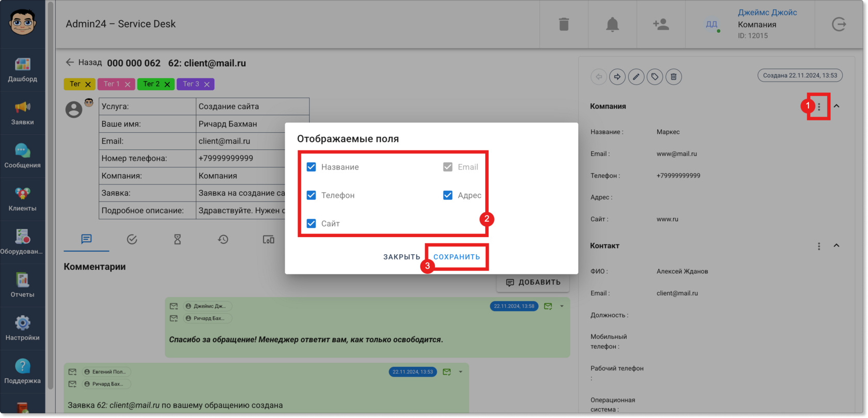Viewport: 868px width, 418px height.
Task: Click the logout icon
Action: click(x=839, y=24)
